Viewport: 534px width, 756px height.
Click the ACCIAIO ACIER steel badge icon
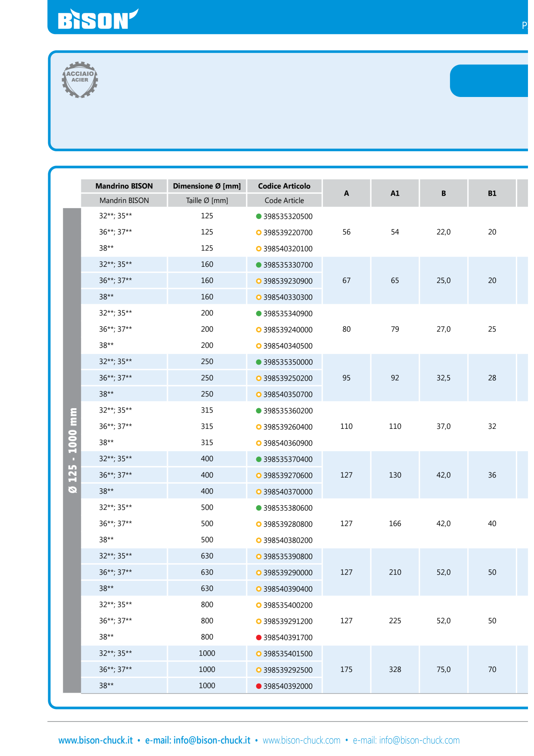[80, 79]
